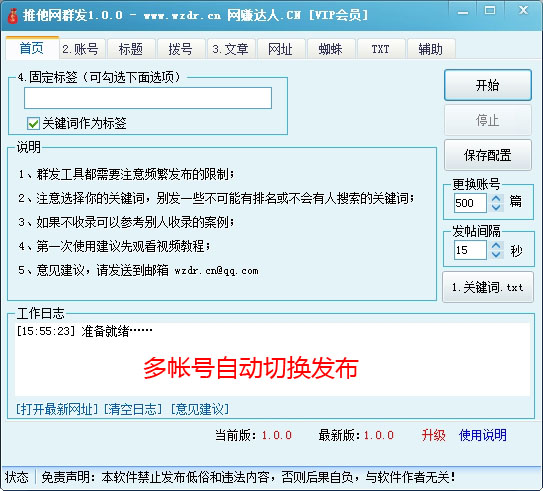Open the 标题 tab

coord(131,49)
